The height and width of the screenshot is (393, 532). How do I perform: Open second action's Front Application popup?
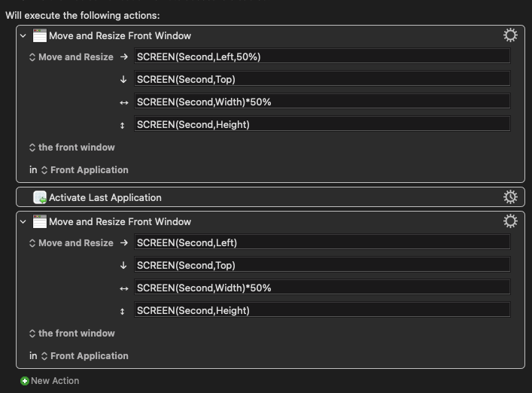85,355
